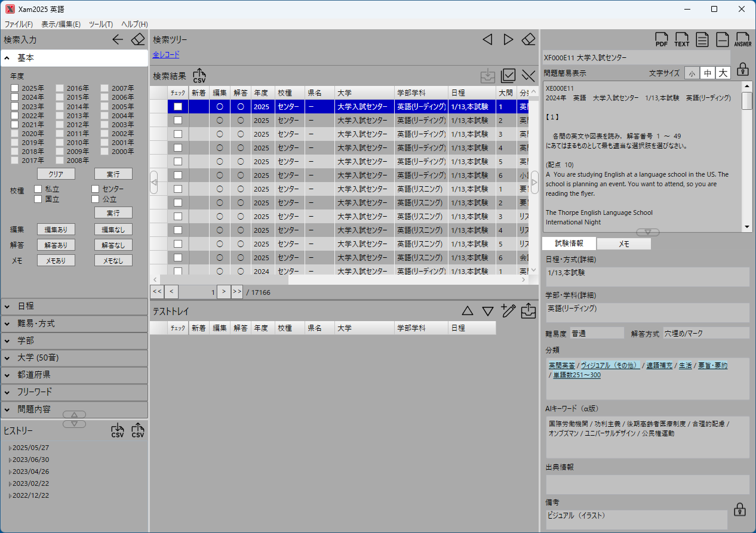Click the pencil-plus edit icon in the test tray
756x533 pixels.
(508, 310)
